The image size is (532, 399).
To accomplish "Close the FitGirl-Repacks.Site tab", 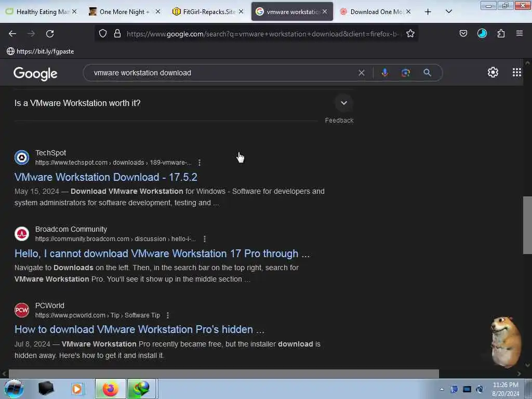I will [241, 12].
